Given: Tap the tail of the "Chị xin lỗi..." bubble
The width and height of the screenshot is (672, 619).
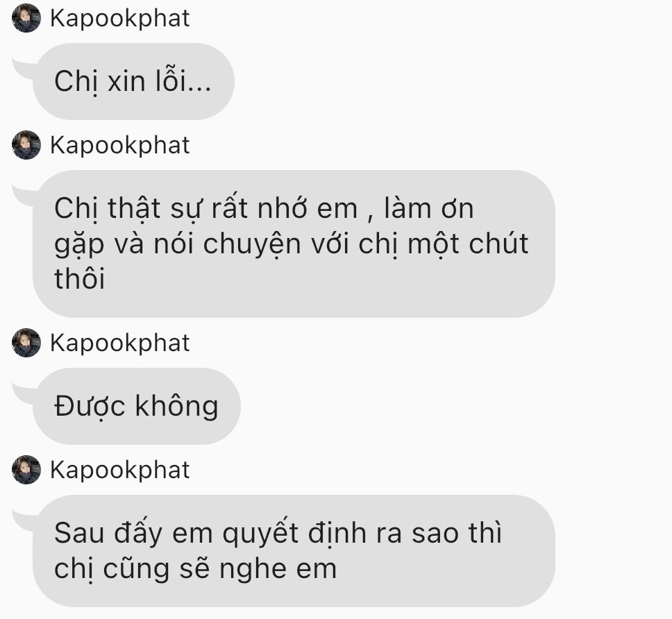Looking at the screenshot, I should tap(23, 69).
